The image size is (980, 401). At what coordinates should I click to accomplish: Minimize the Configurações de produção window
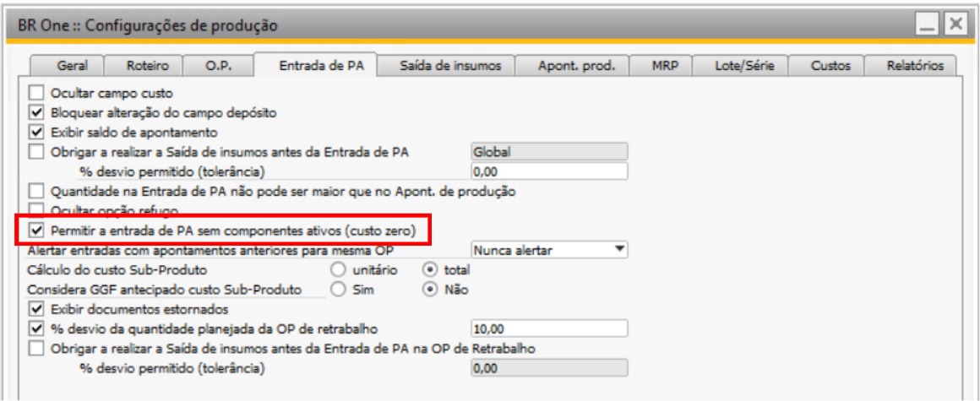(928, 25)
